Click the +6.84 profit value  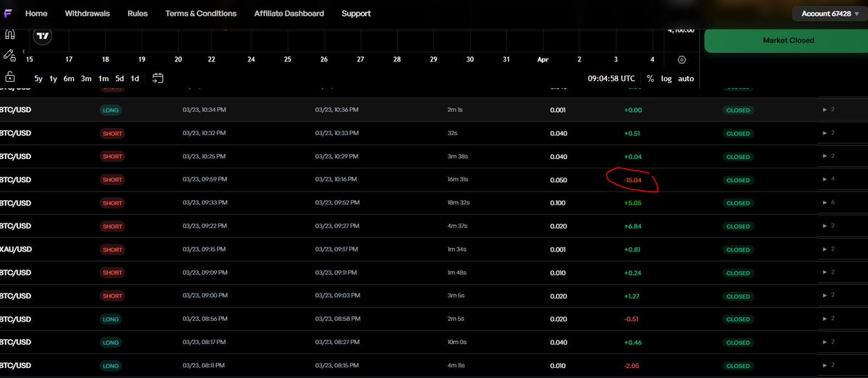(x=632, y=226)
